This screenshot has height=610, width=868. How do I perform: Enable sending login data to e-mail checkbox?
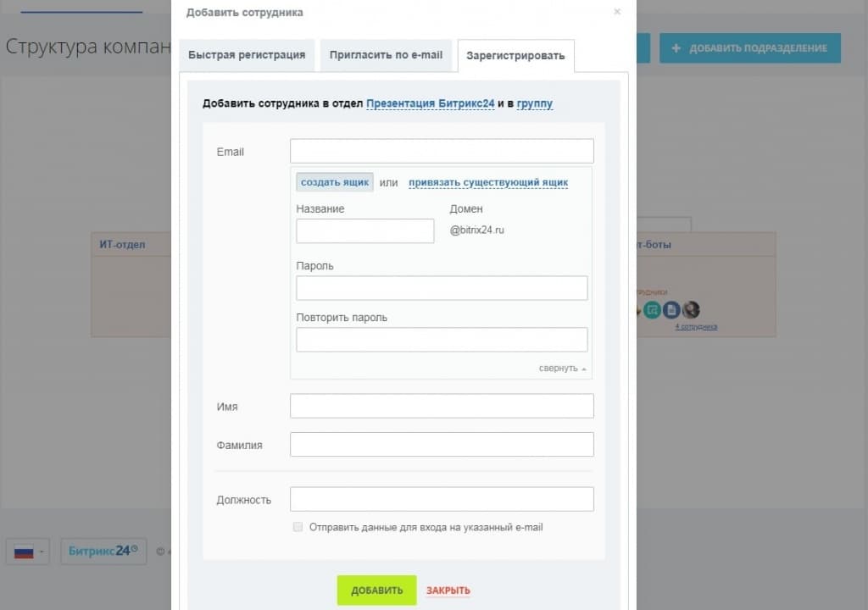pos(298,527)
